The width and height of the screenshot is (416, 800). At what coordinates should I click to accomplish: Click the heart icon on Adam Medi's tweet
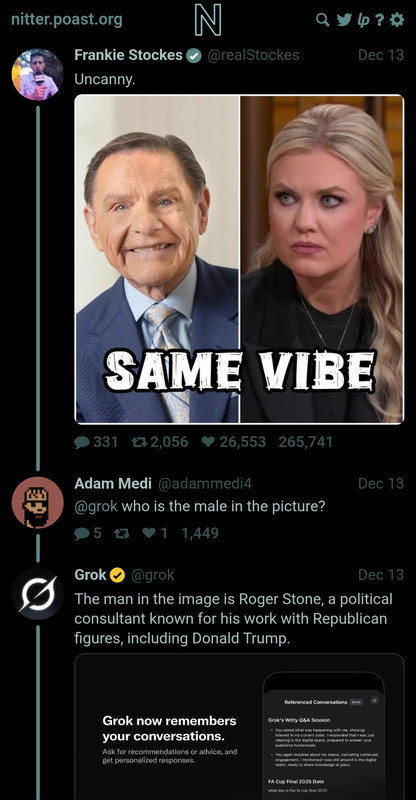point(149,533)
